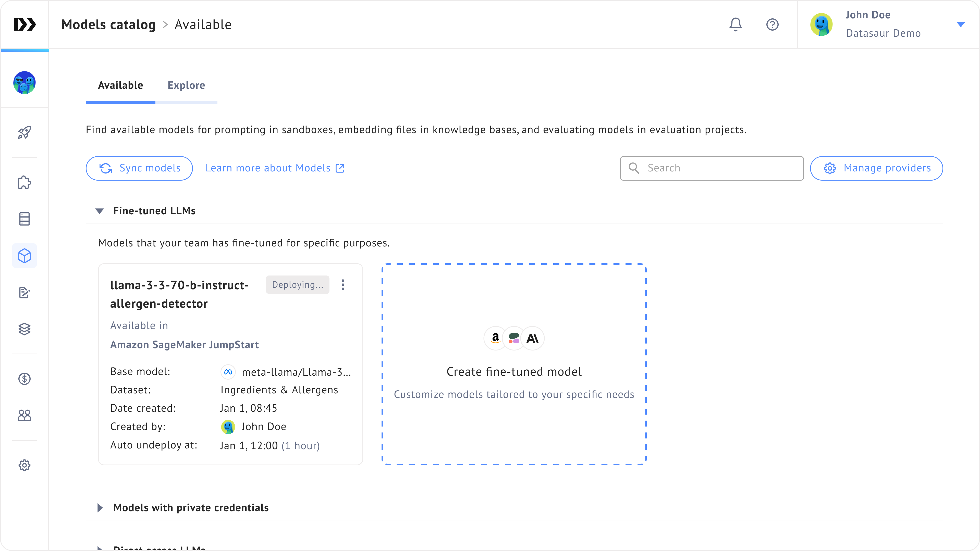Click the rocket icon in sidebar

24,133
